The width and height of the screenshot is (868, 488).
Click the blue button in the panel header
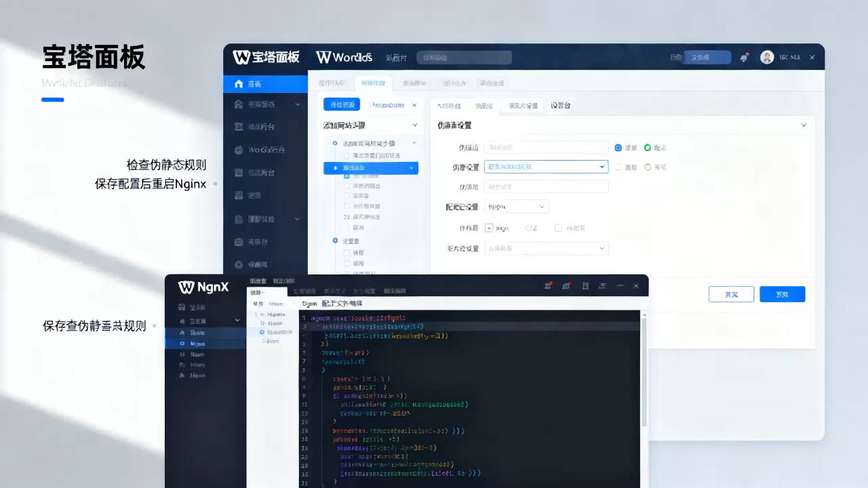(707, 58)
